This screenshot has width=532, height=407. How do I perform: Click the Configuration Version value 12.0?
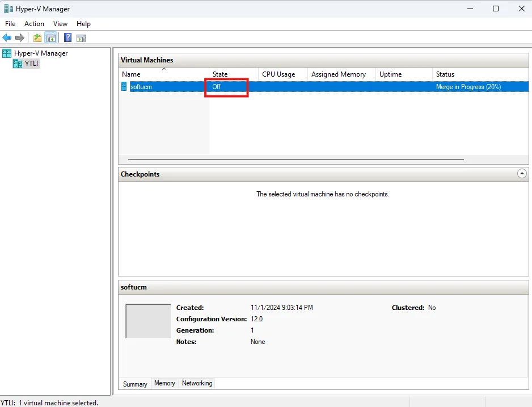coord(256,319)
